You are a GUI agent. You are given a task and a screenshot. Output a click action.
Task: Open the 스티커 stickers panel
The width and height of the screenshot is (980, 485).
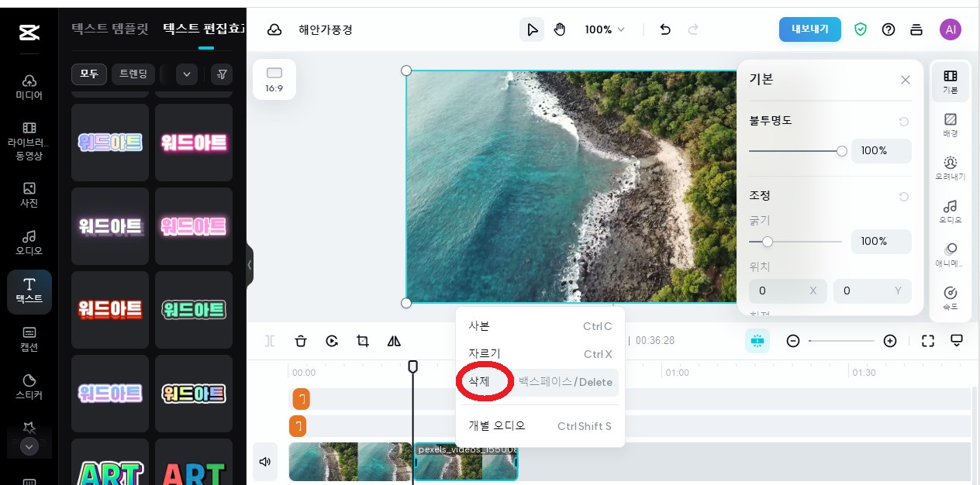coord(29,387)
